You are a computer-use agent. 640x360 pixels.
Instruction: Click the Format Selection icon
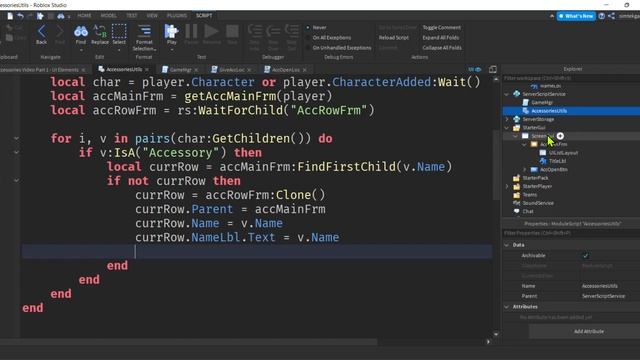[144, 31]
